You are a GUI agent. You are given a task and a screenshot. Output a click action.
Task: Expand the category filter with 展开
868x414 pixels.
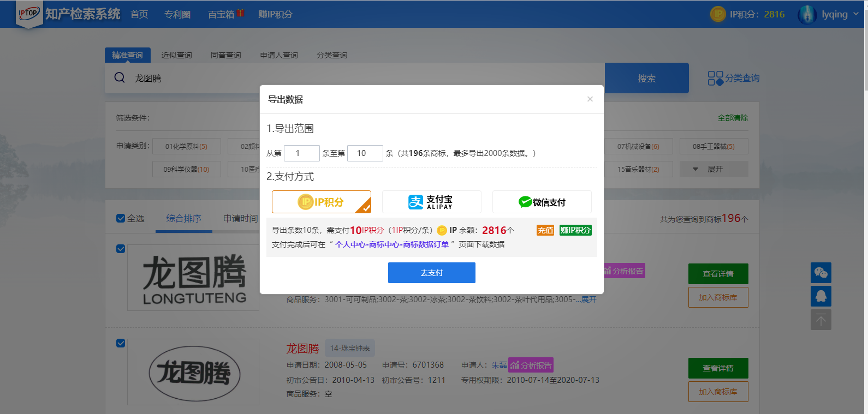click(714, 169)
